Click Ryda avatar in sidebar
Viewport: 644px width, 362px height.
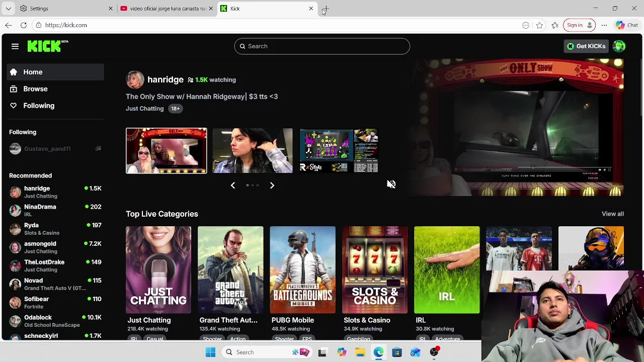click(x=15, y=229)
